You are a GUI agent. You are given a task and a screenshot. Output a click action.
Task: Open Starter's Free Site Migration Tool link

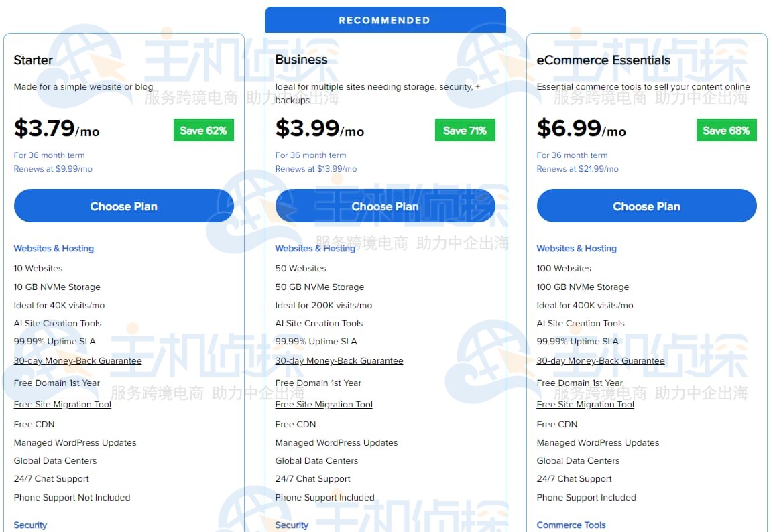[x=62, y=405]
